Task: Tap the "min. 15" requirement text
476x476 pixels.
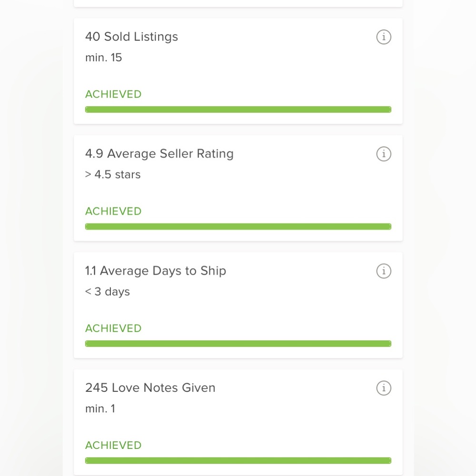Action: [x=103, y=58]
